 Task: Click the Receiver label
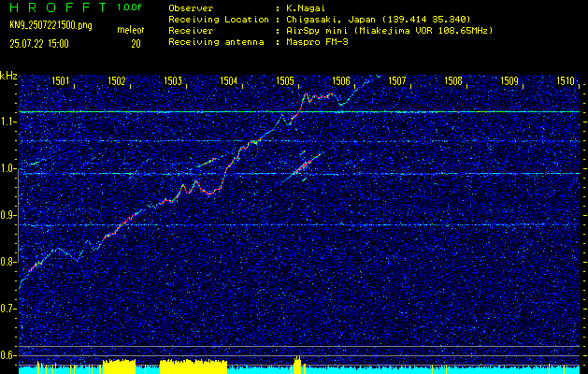point(191,31)
